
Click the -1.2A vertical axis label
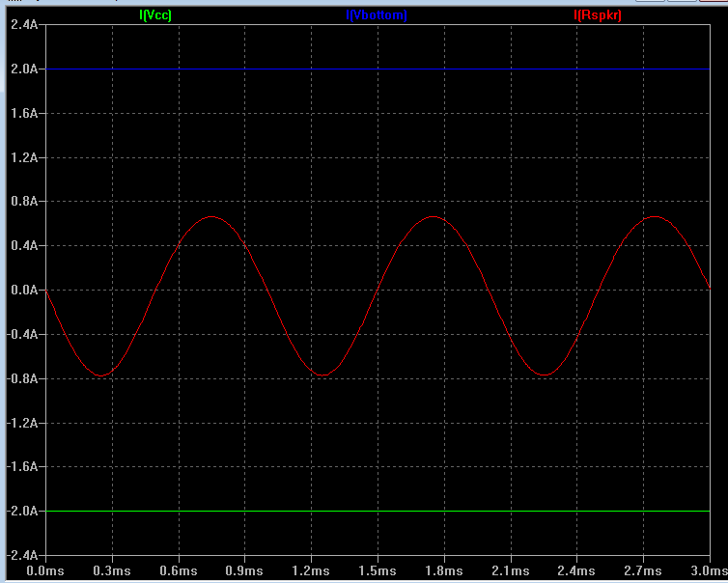point(22,423)
